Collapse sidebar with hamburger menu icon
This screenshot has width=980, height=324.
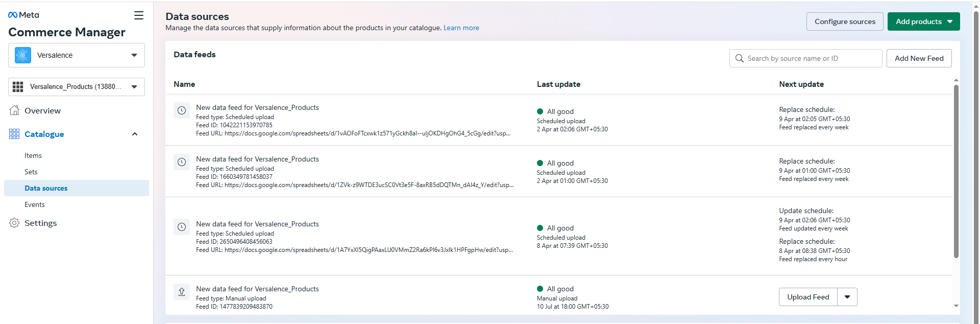tap(138, 15)
